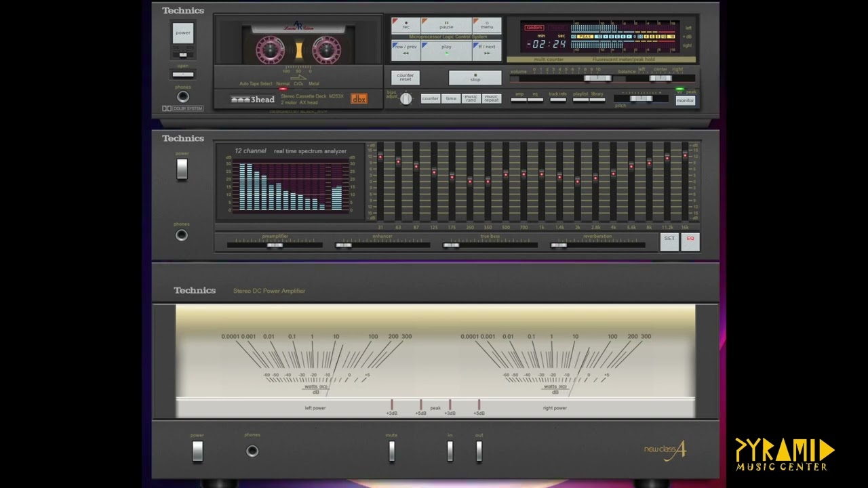Viewport: 868px width, 488px height.
Task: Click the minus 02:24 counter readout
Action: click(x=547, y=44)
